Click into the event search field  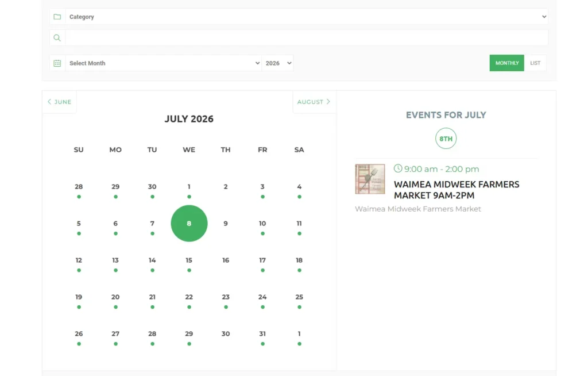307,37
